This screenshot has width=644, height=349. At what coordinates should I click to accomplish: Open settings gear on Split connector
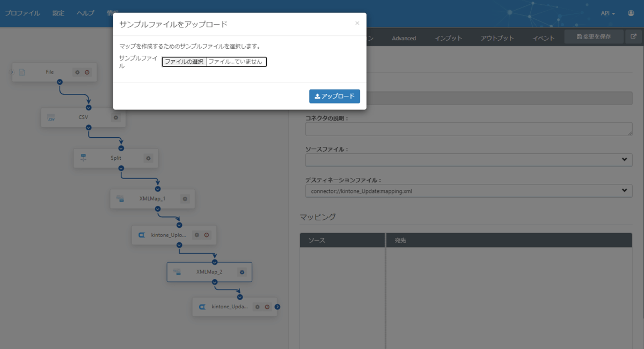tap(149, 158)
